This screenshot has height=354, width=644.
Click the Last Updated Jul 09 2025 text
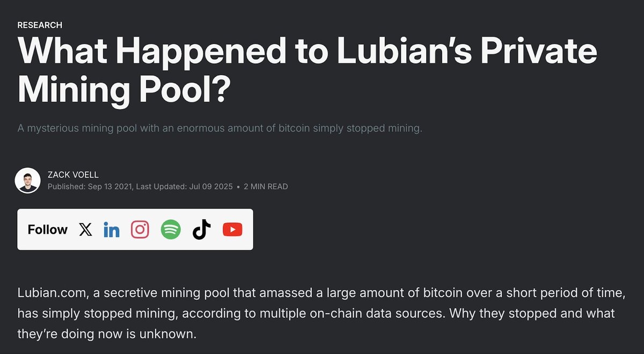click(185, 187)
